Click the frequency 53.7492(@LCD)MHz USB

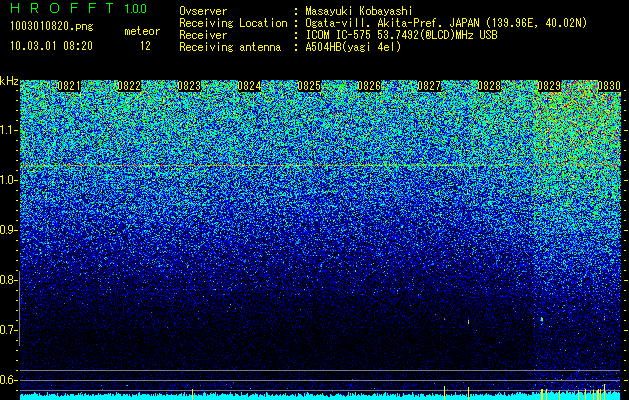[x=437, y=35]
